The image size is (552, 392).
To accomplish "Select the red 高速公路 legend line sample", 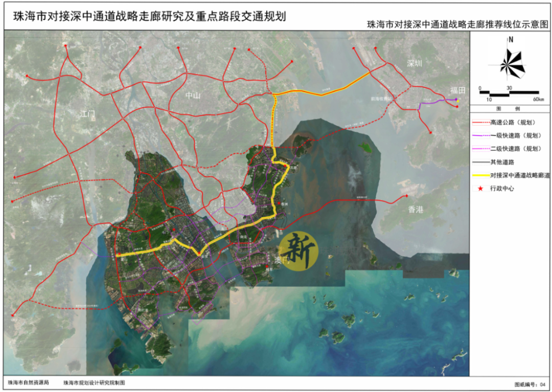I will tap(481, 123).
